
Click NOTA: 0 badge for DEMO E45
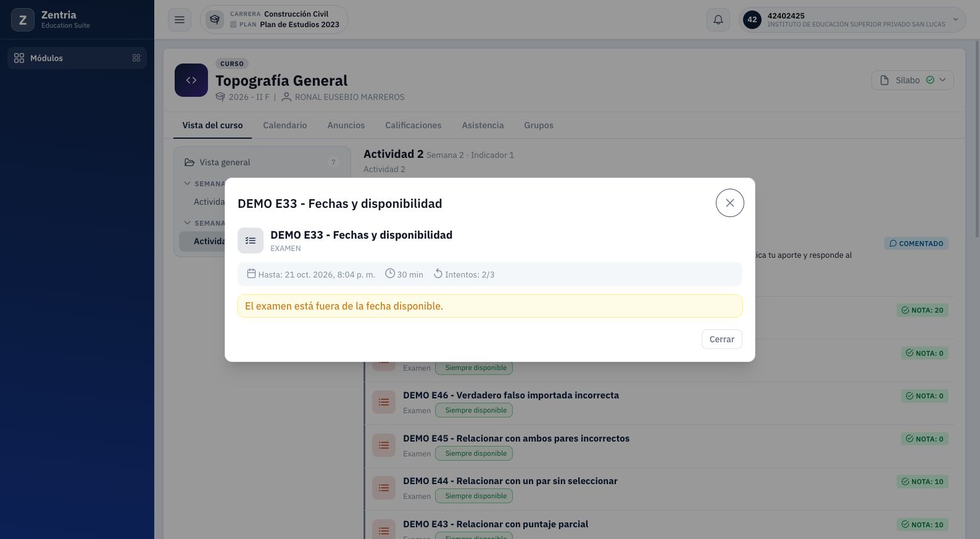924,439
